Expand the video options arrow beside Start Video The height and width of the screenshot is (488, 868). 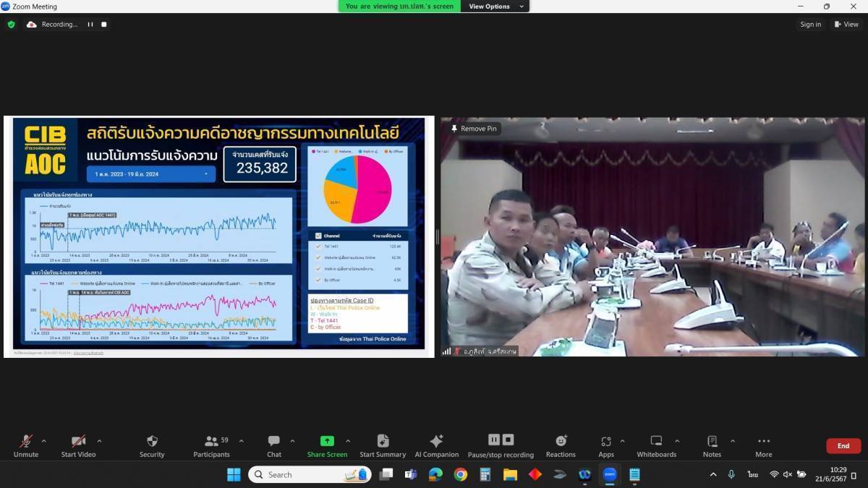coord(99,441)
